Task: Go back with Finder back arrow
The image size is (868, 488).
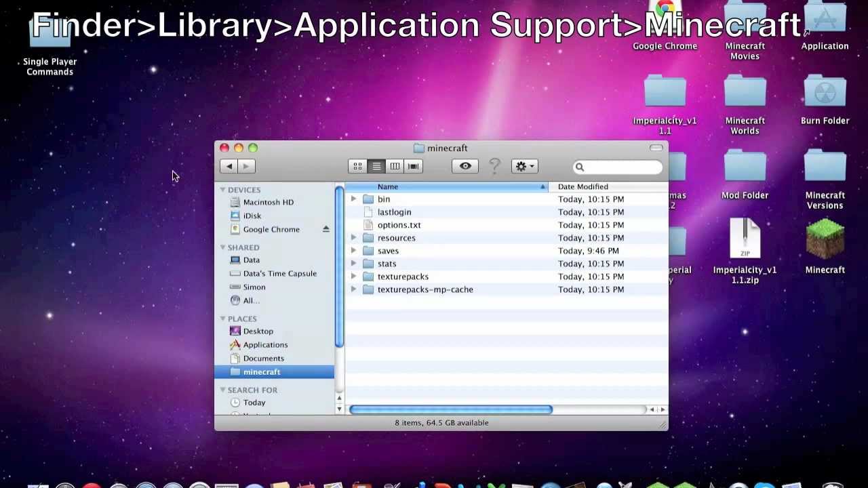Action: click(x=229, y=166)
